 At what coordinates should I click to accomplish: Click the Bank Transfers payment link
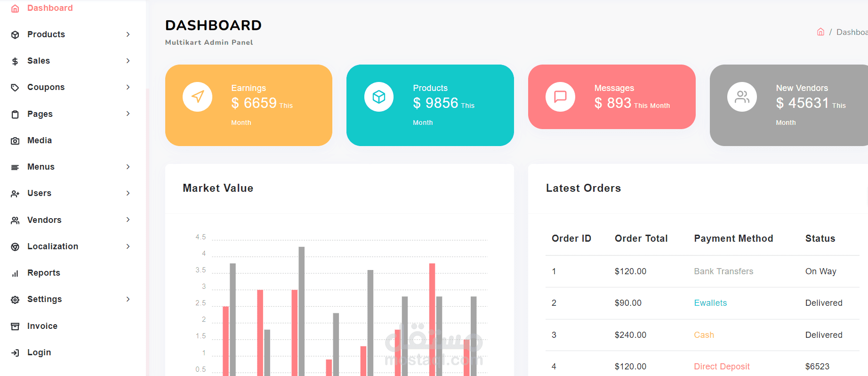pyautogui.click(x=723, y=271)
